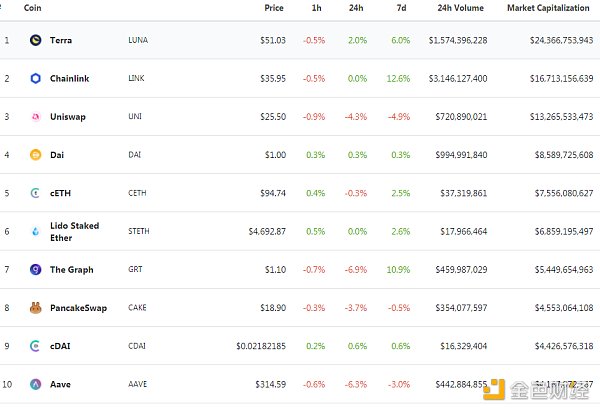This screenshot has height=411, width=600.
Task: Sort by Coin column header
Action: 32,8
